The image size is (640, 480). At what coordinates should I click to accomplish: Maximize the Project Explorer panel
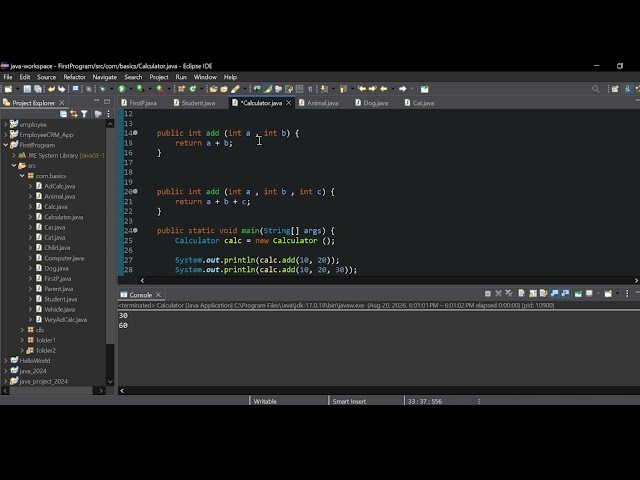tap(107, 101)
